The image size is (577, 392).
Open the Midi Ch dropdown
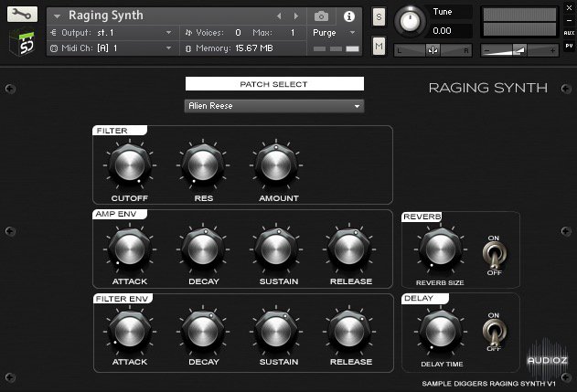[113, 48]
